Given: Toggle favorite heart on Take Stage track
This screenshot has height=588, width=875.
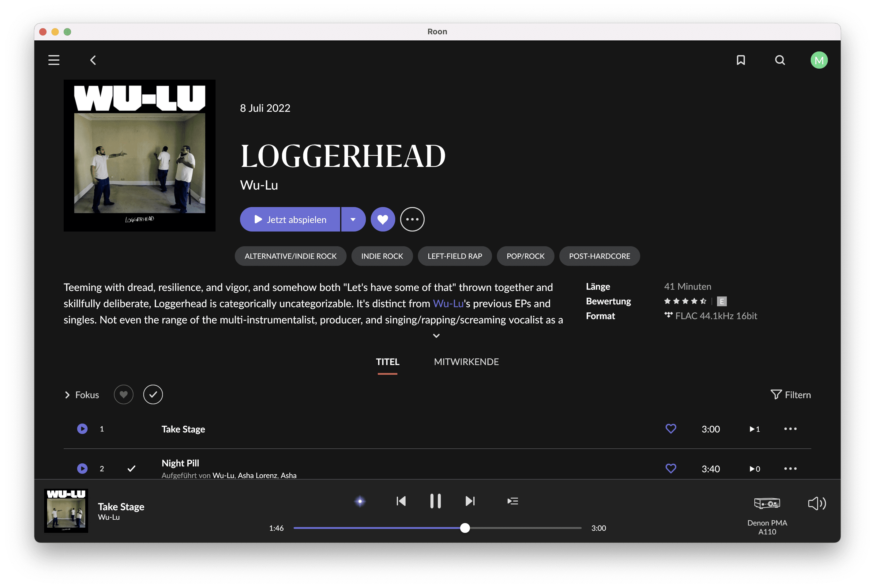Looking at the screenshot, I should point(671,429).
